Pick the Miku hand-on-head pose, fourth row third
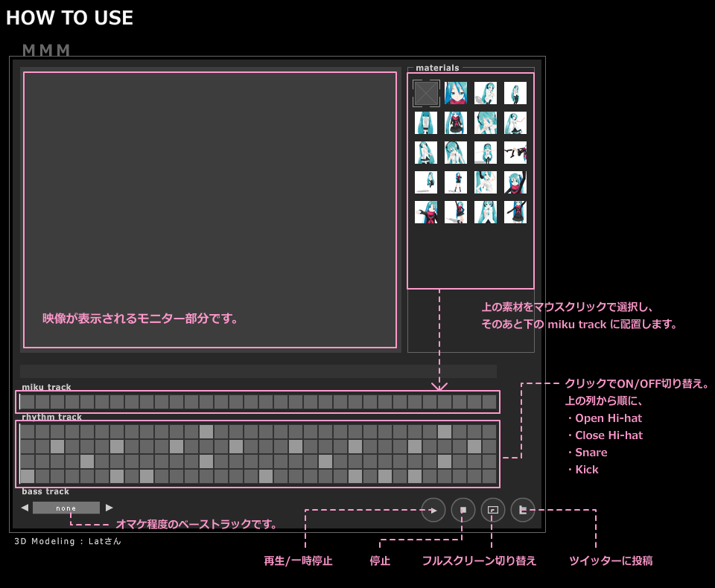 click(x=485, y=182)
